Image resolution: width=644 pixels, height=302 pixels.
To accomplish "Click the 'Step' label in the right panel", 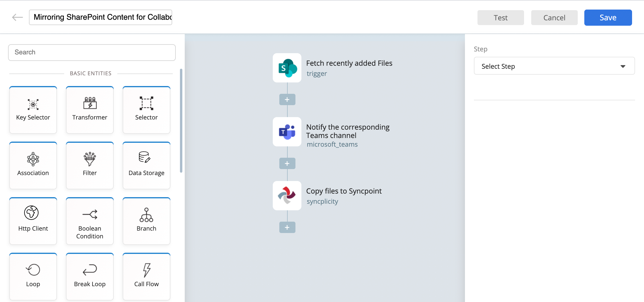I will (480, 49).
